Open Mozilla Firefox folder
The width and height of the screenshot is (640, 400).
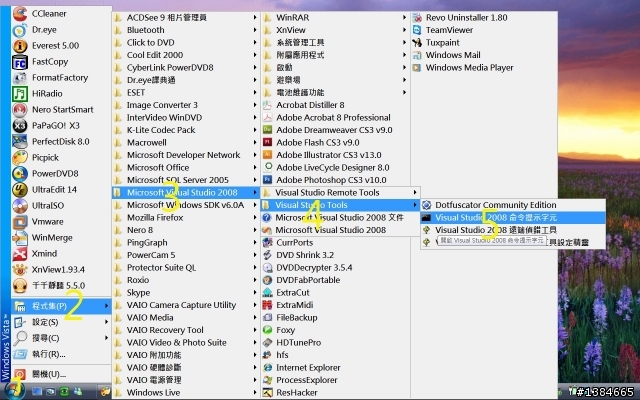coord(186,218)
